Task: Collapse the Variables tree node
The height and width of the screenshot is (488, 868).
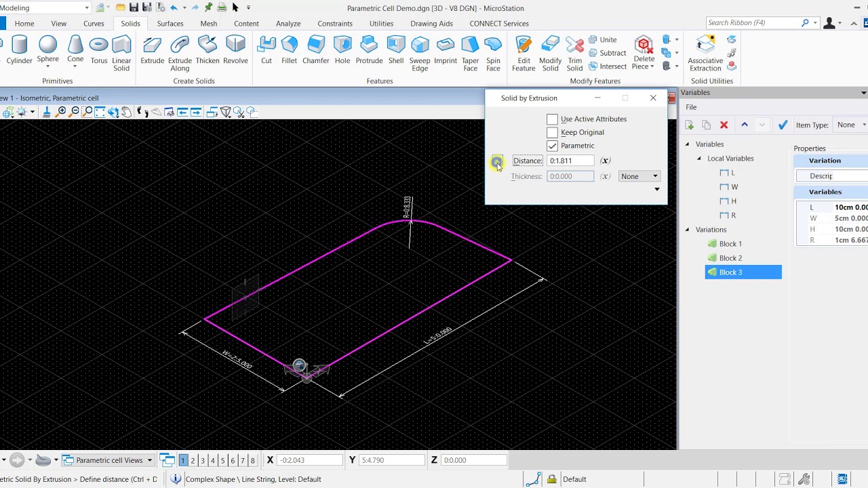Action: click(x=687, y=144)
